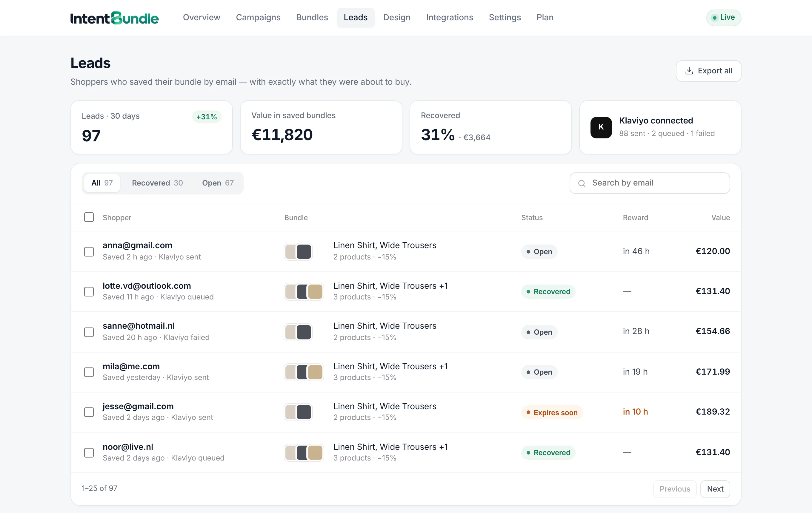Click the Klaviyo K icon
The image size is (812, 513).
click(601, 127)
